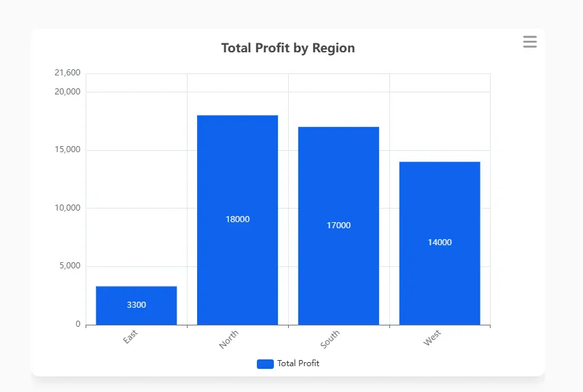583x392 pixels.
Task: Click the North x-axis label
Action: coord(230,339)
